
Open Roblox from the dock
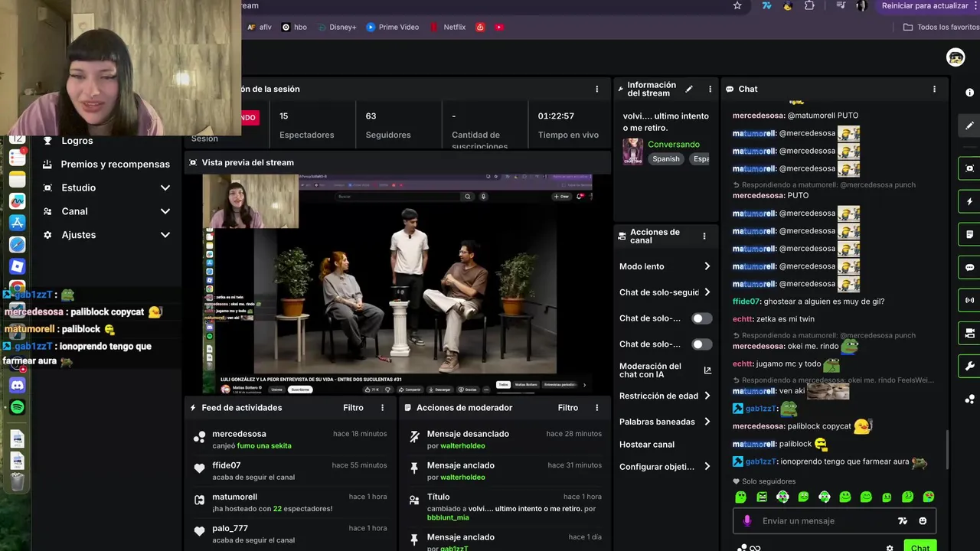pyautogui.click(x=17, y=266)
